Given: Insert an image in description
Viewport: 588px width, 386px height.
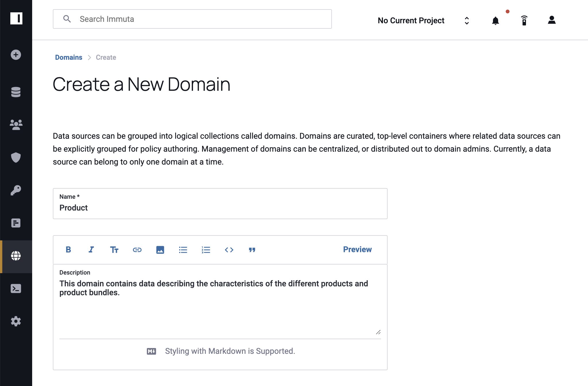Looking at the screenshot, I should click(x=160, y=250).
